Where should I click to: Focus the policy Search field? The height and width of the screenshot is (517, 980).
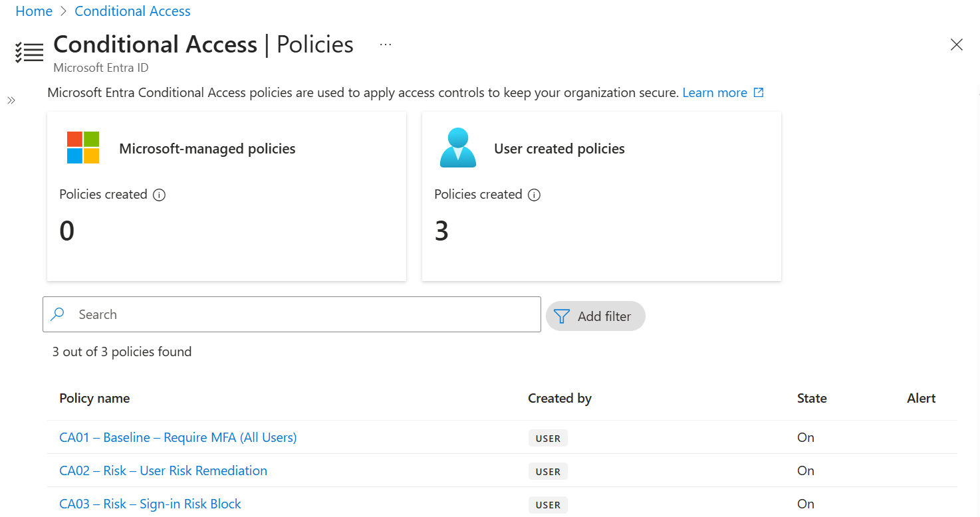point(292,314)
